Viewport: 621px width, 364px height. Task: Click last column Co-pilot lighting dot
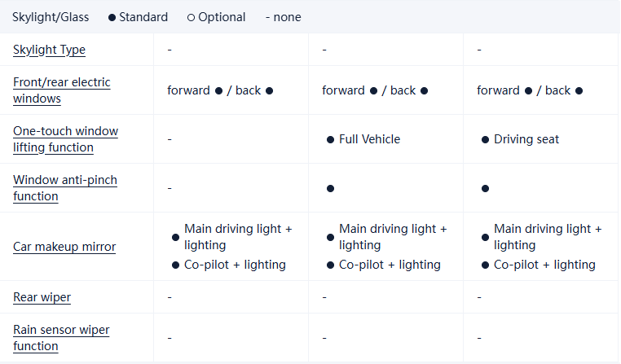[485, 265]
